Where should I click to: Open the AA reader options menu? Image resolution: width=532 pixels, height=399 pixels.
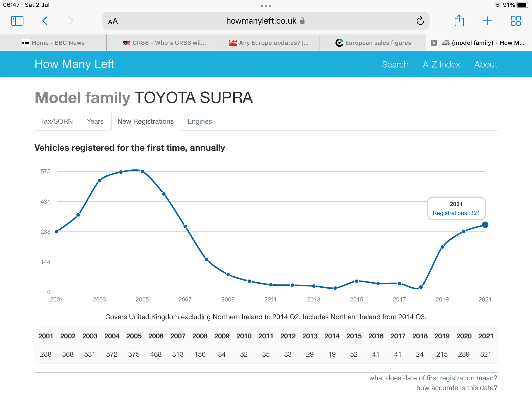(113, 21)
